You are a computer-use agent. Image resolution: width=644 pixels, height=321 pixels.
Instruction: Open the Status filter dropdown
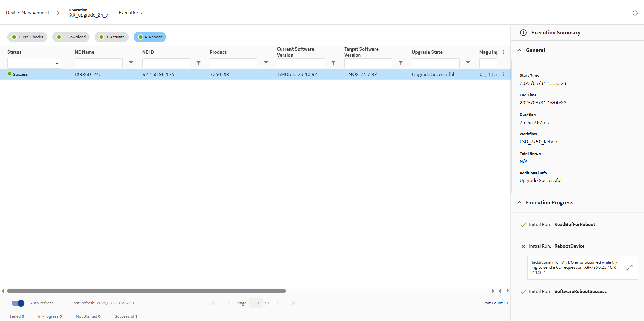pyautogui.click(x=34, y=63)
